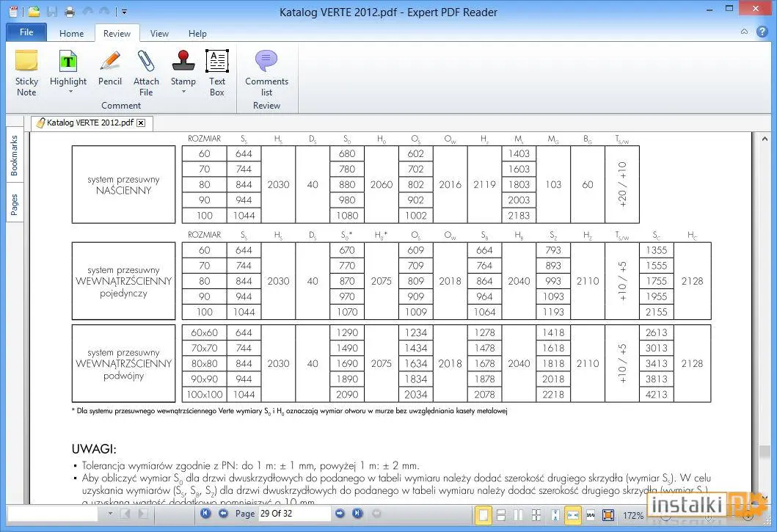
Task: Toggle fit width zoom mode
Action: pyautogui.click(x=573, y=515)
